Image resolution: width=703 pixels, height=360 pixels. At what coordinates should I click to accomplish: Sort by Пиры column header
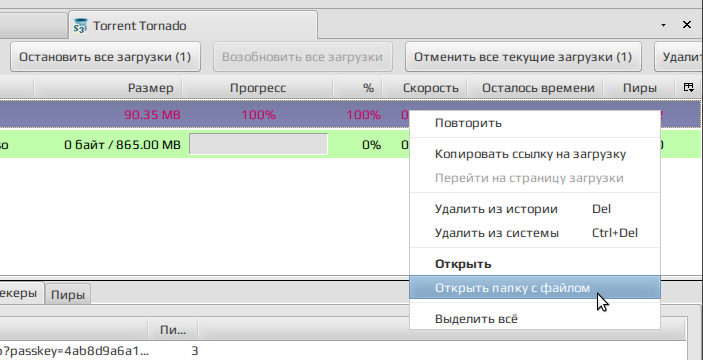[x=640, y=88]
